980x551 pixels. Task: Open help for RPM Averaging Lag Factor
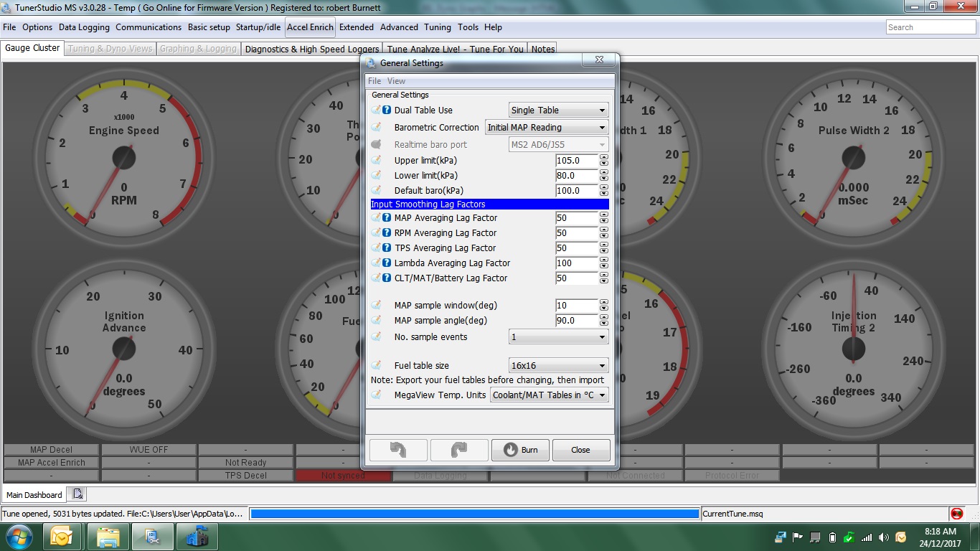[387, 232]
